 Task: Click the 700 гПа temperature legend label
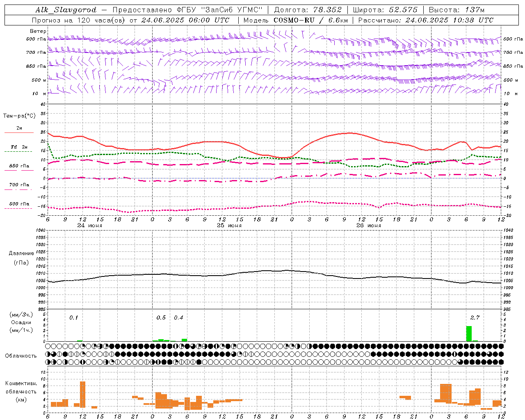tap(19, 185)
